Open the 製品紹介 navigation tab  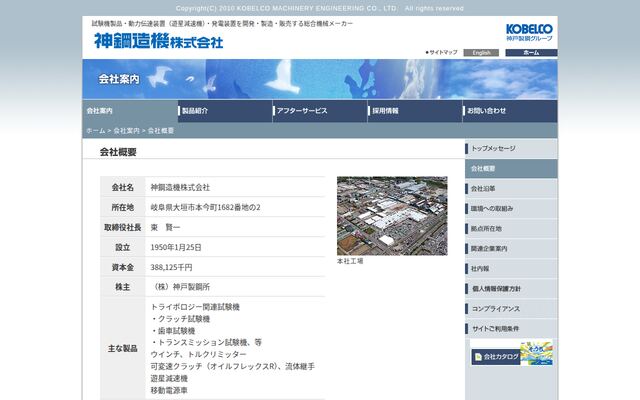(x=225, y=111)
